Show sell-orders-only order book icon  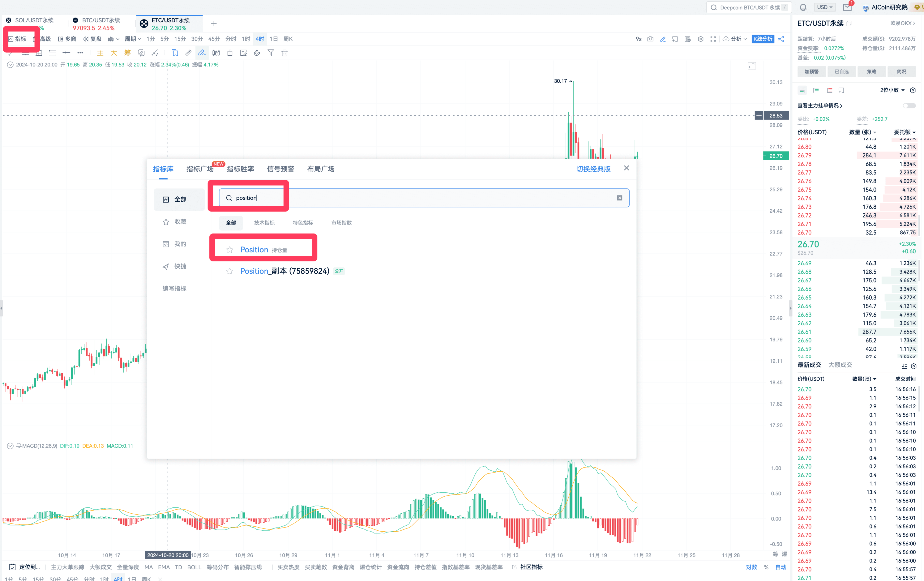click(x=829, y=90)
